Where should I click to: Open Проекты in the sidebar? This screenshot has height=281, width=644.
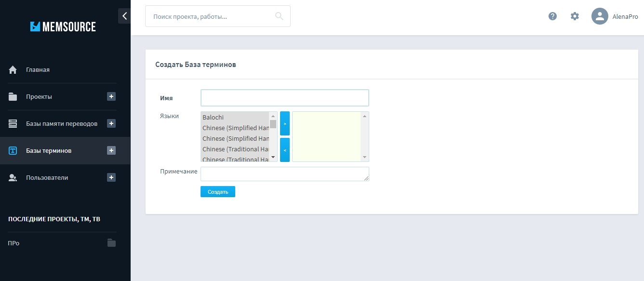pos(39,97)
